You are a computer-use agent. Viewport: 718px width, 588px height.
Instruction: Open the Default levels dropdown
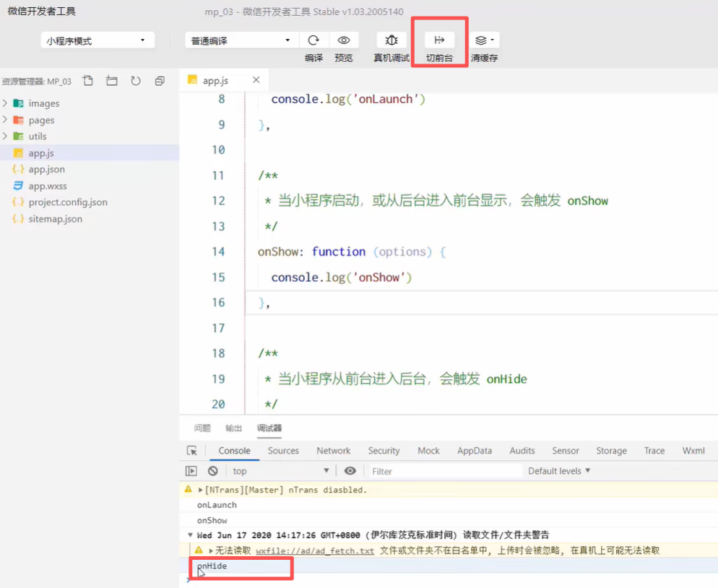click(559, 471)
